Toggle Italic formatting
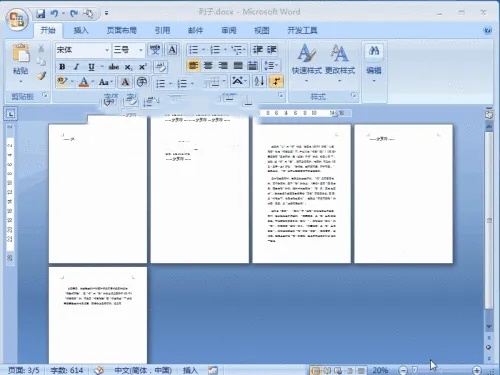This screenshot has height=375, width=500. point(76,67)
